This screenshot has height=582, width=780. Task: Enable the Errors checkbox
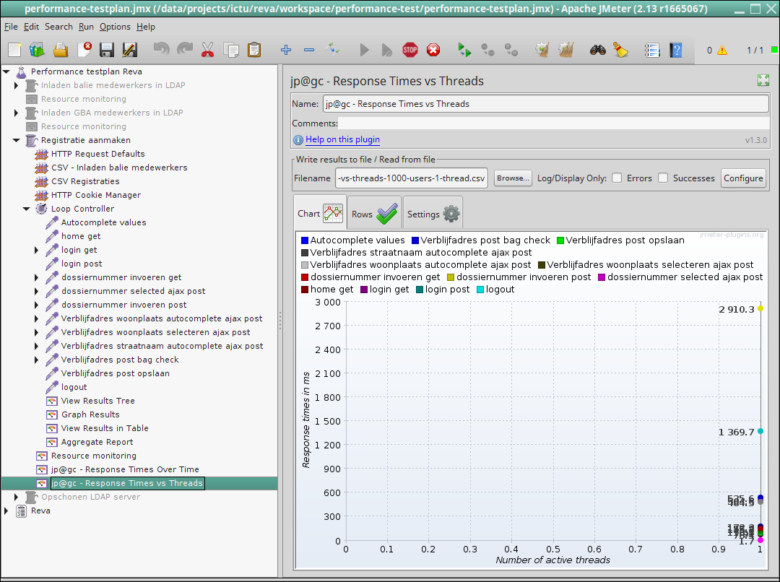pyautogui.click(x=617, y=178)
